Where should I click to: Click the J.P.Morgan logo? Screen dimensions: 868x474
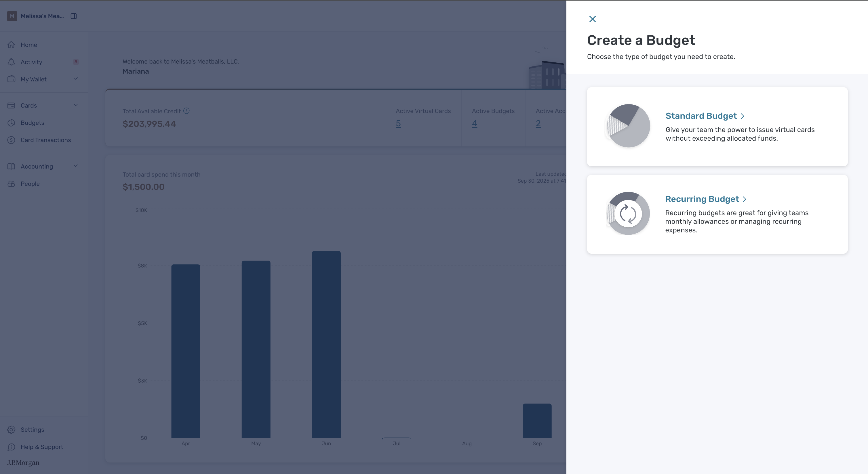pyautogui.click(x=23, y=463)
